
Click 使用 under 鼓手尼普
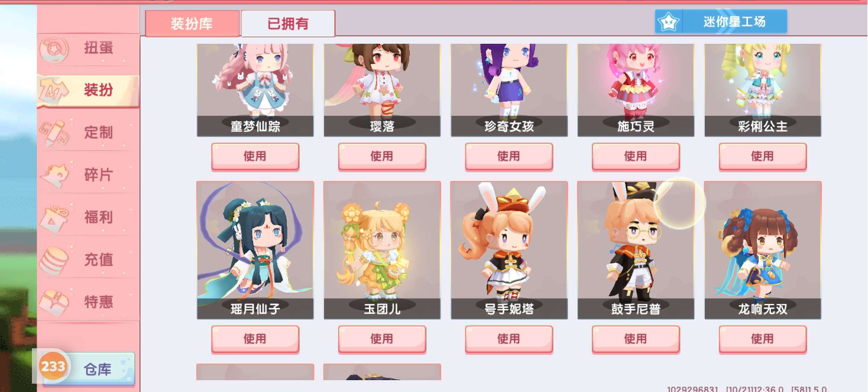coord(636,339)
